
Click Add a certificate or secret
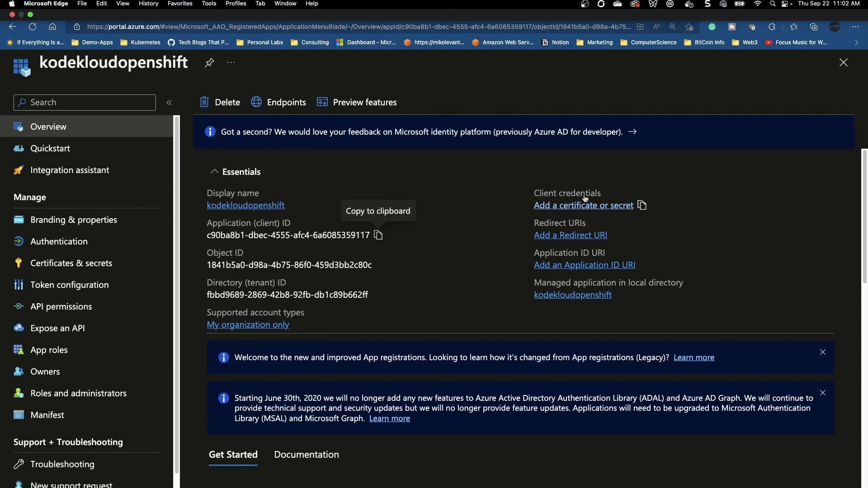pyautogui.click(x=583, y=205)
